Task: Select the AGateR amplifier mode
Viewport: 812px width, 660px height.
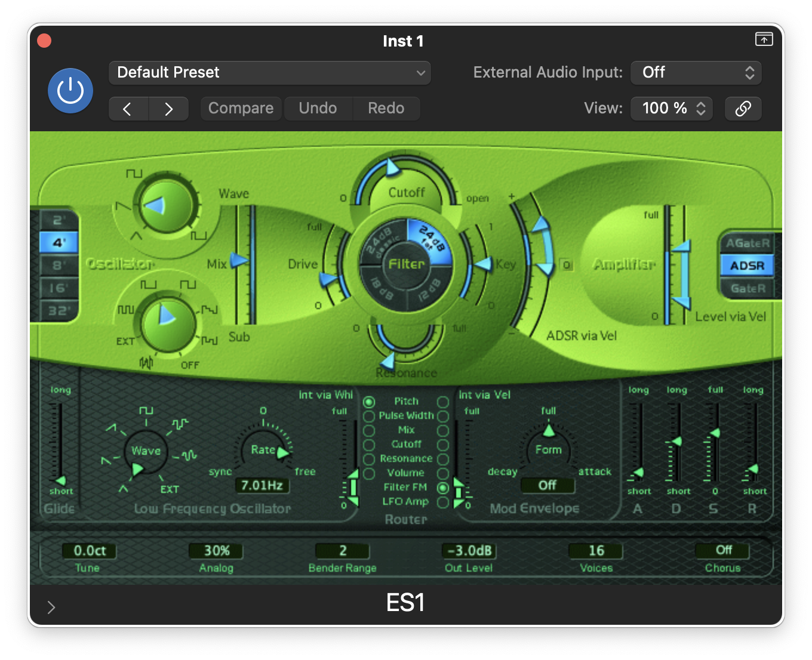Action: (x=748, y=243)
